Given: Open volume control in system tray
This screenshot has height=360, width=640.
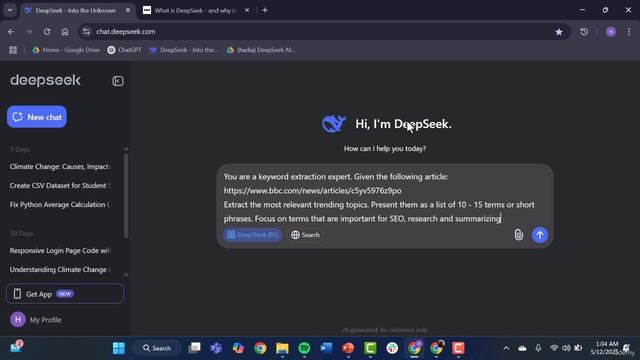Looking at the screenshot, I should pos(566,348).
